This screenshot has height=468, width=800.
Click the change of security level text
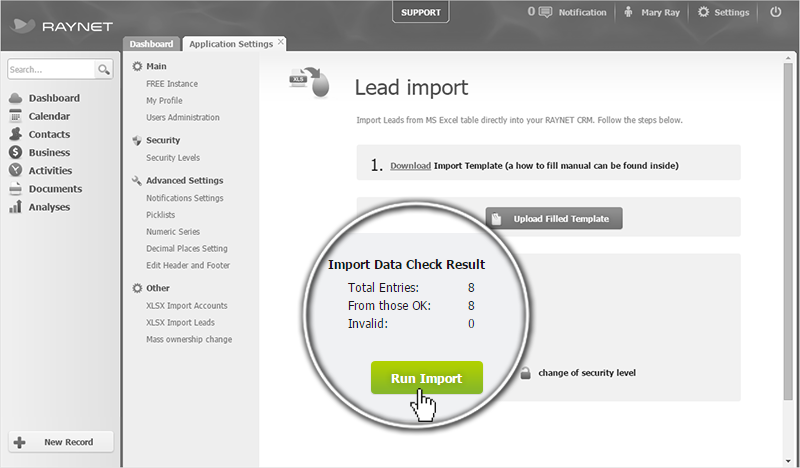587,373
